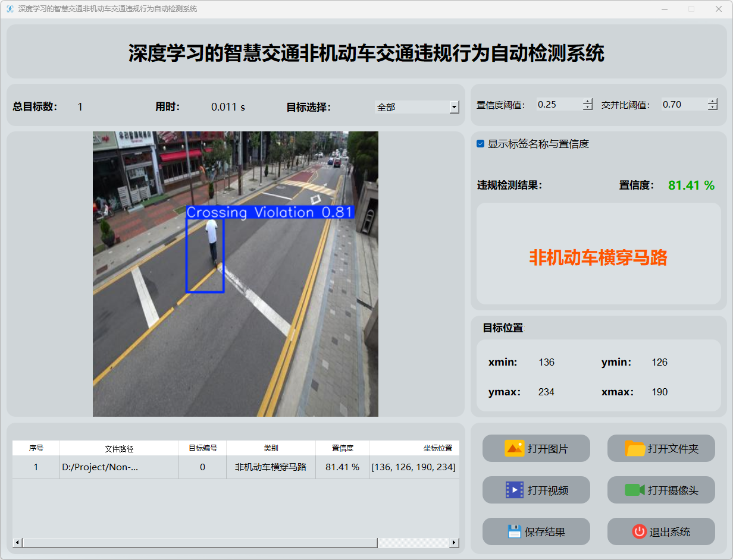Click the film strip icon on 打开视频
The width and height of the screenshot is (733, 560).
point(514,490)
